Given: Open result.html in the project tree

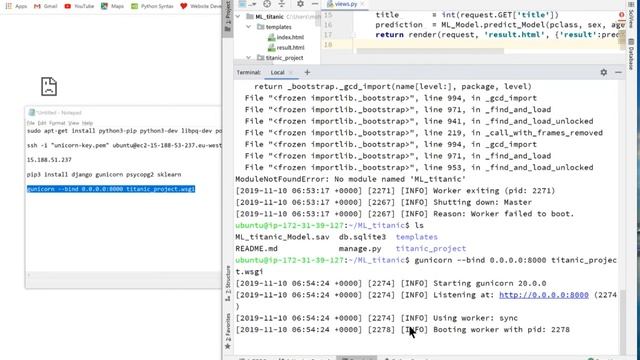Looking at the screenshot, I should 290,47.
